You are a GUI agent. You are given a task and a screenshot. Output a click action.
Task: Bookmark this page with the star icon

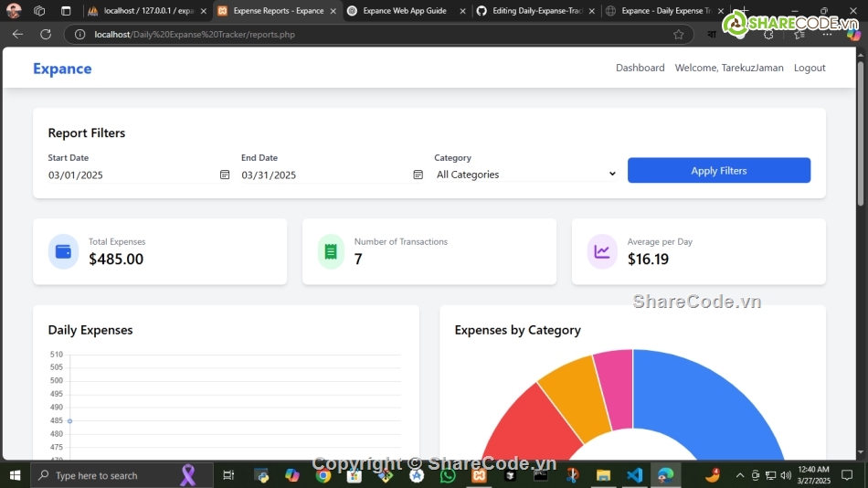click(x=678, y=34)
